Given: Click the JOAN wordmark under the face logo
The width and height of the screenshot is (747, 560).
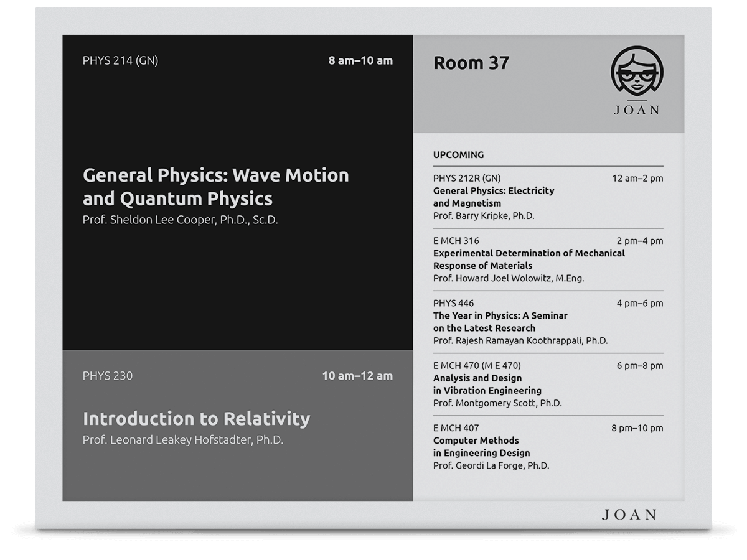Looking at the screenshot, I should point(637,111).
